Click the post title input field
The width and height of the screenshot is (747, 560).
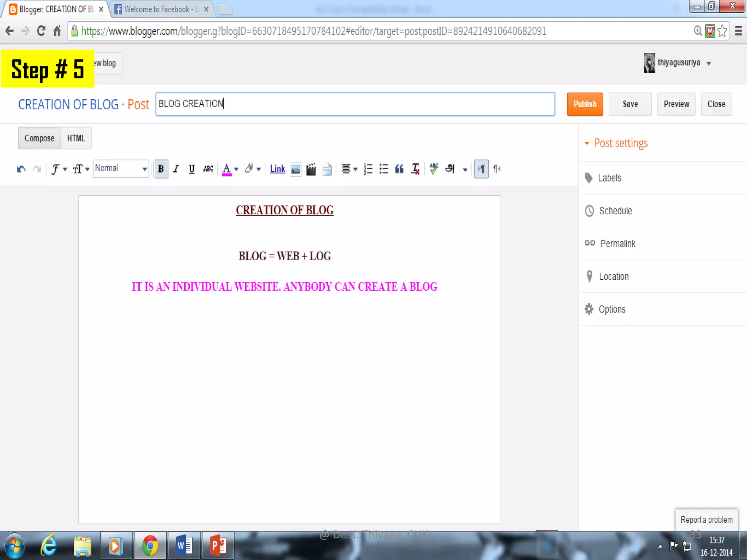355,104
